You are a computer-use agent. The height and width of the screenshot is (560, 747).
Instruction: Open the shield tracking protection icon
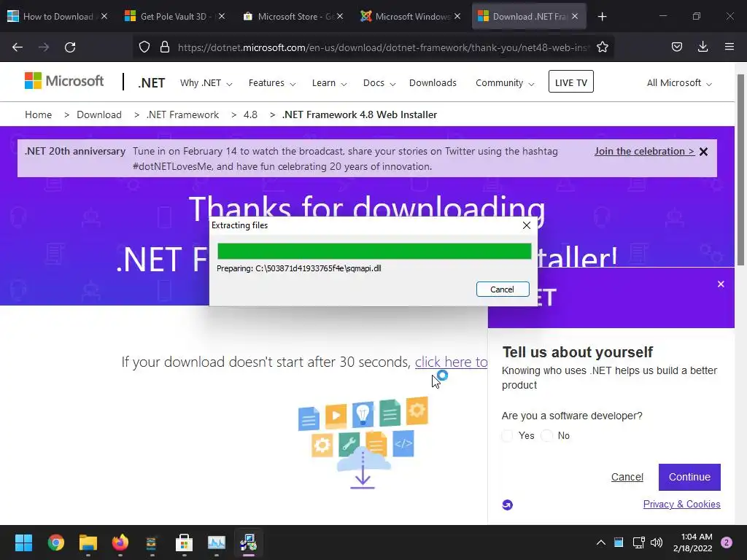click(144, 47)
